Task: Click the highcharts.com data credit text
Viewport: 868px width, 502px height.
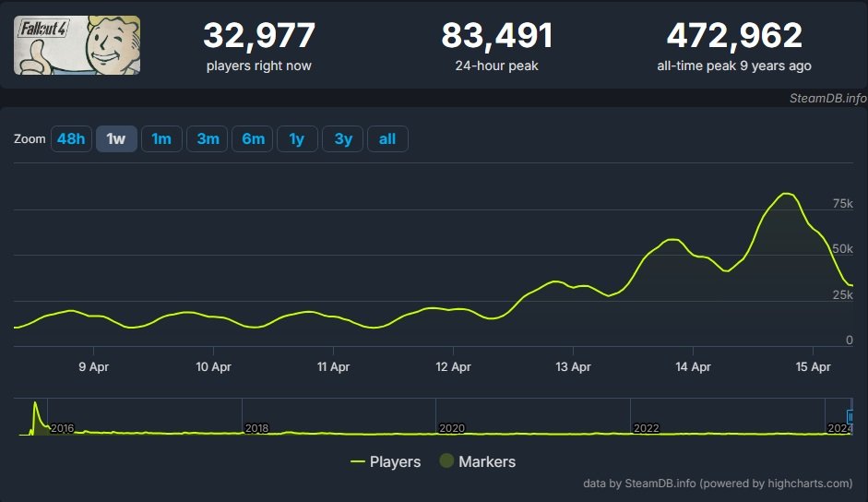Action: pyautogui.click(x=718, y=484)
